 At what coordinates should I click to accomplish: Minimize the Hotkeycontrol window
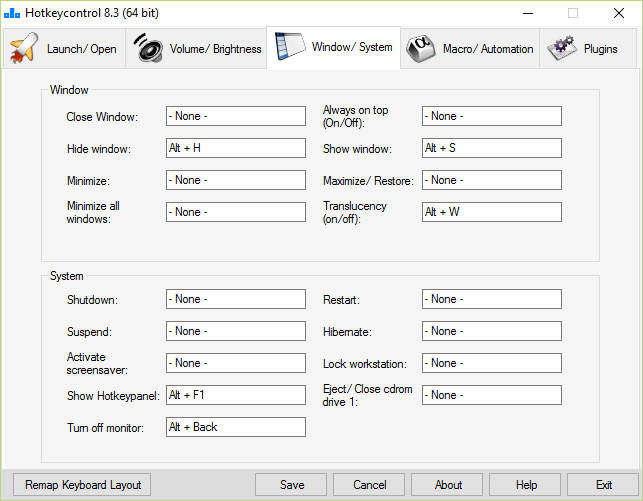528,13
